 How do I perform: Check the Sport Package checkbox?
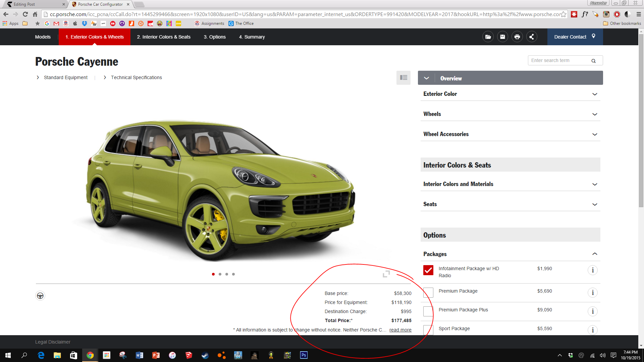pos(428,330)
